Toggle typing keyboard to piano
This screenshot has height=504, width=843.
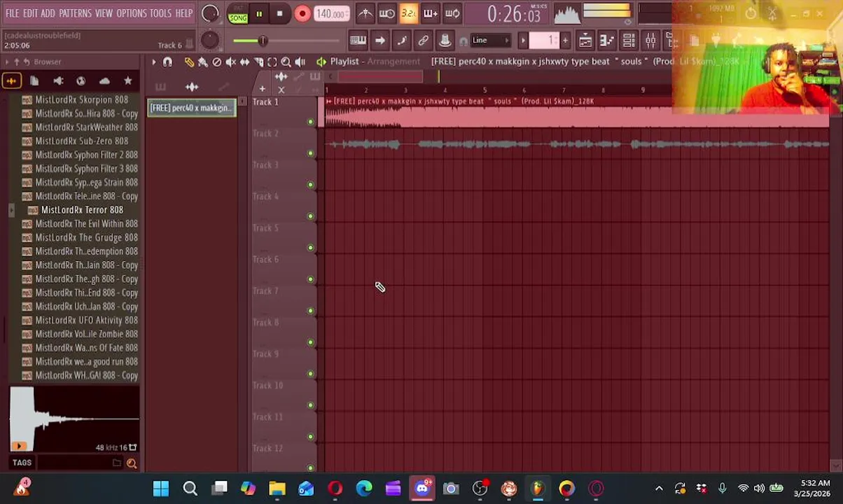(358, 41)
